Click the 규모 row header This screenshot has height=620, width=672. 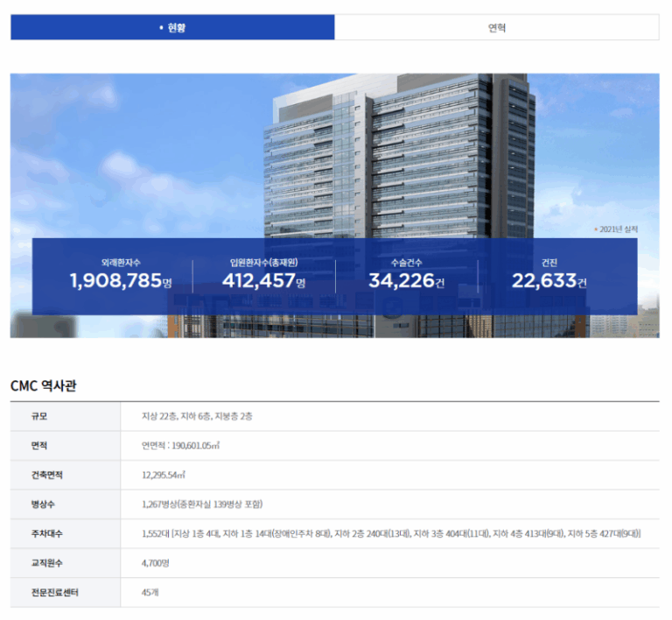coord(40,416)
